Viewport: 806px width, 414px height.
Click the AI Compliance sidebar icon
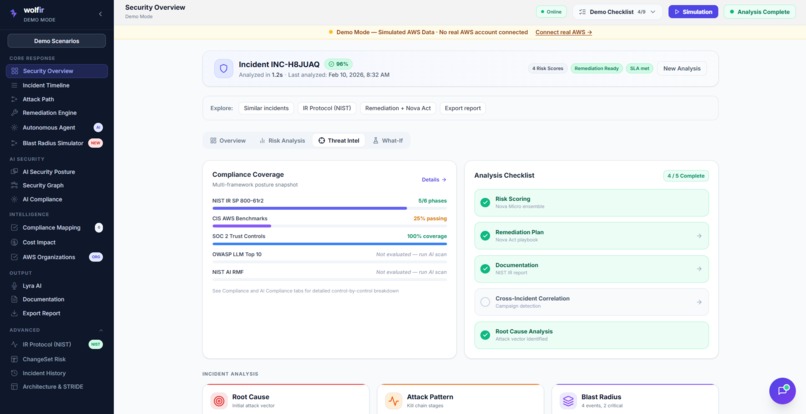pos(14,199)
